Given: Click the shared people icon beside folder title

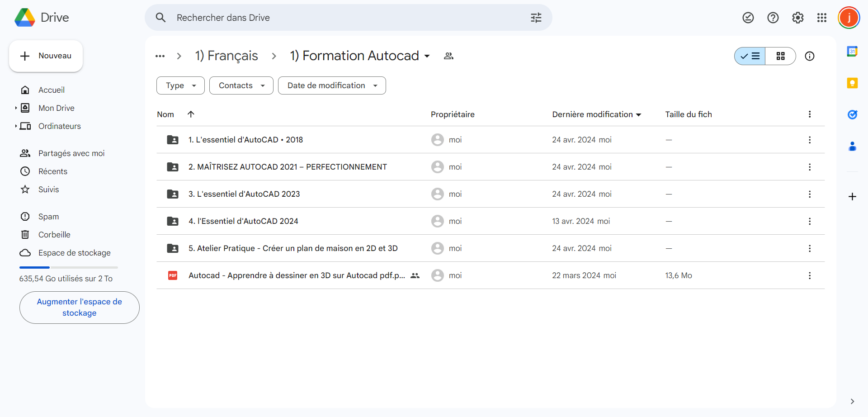Looking at the screenshot, I should click(x=448, y=56).
